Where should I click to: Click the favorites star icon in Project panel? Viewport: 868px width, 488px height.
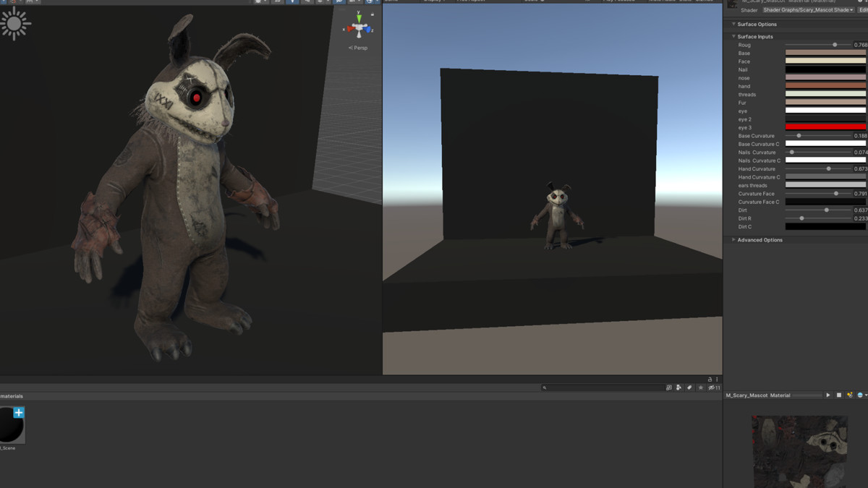[700, 388]
